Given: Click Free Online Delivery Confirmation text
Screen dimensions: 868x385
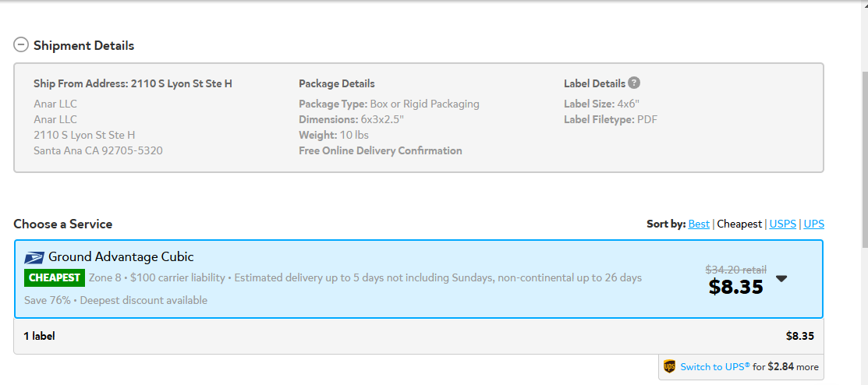Looking at the screenshot, I should (x=381, y=150).
